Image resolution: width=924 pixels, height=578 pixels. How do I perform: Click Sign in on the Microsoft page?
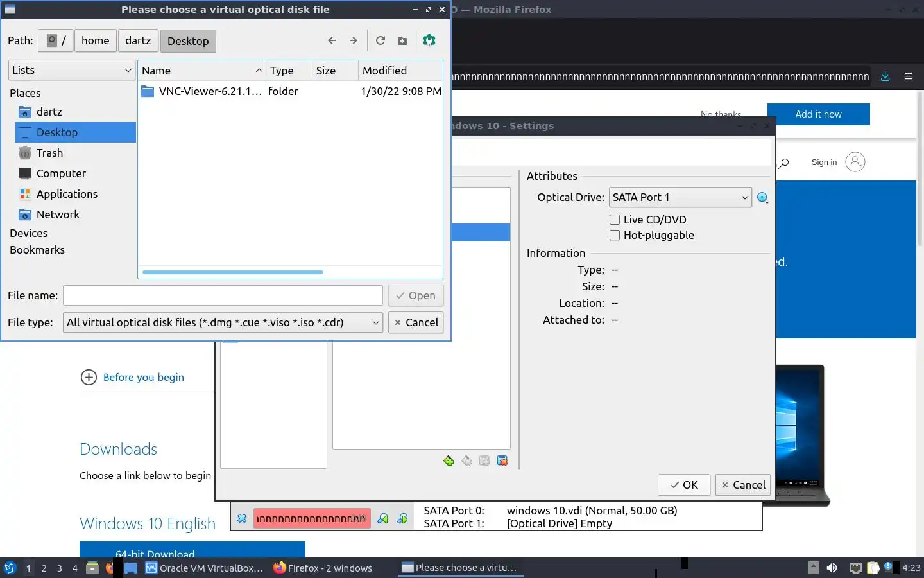tap(824, 162)
